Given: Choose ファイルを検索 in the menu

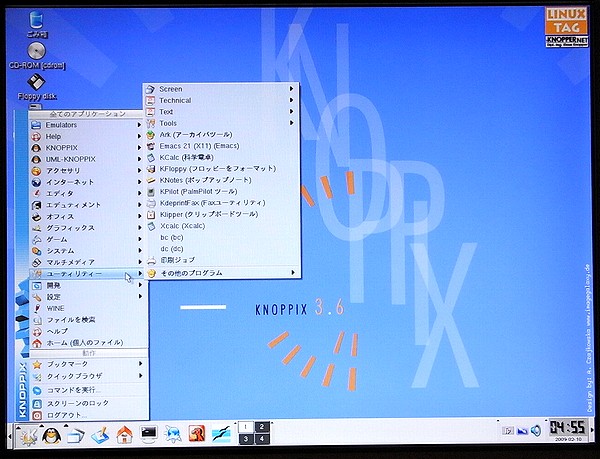Looking at the screenshot, I should coord(87,320).
